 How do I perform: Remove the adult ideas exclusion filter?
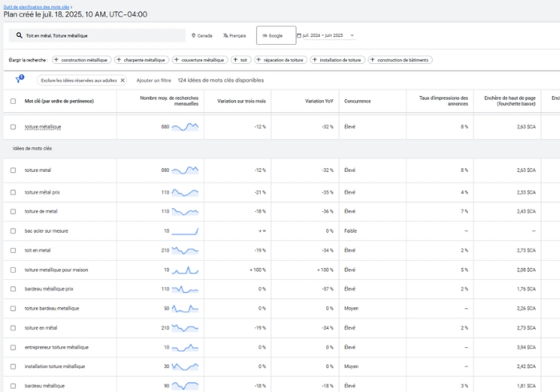pyautogui.click(x=122, y=80)
